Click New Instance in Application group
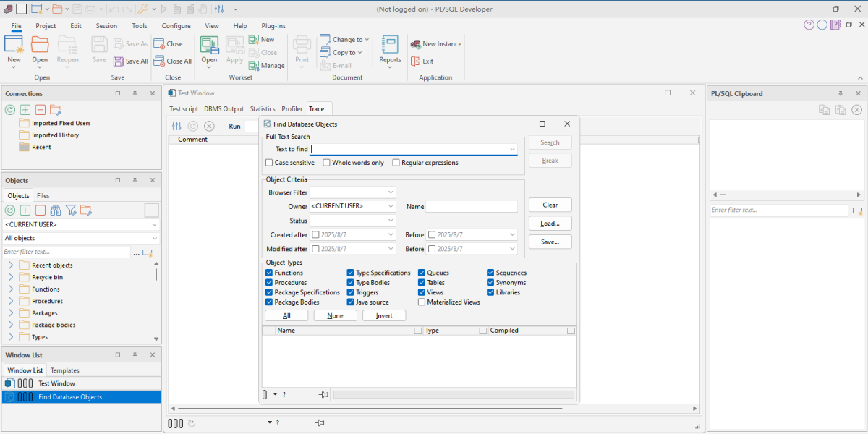The image size is (868, 434). 436,43
